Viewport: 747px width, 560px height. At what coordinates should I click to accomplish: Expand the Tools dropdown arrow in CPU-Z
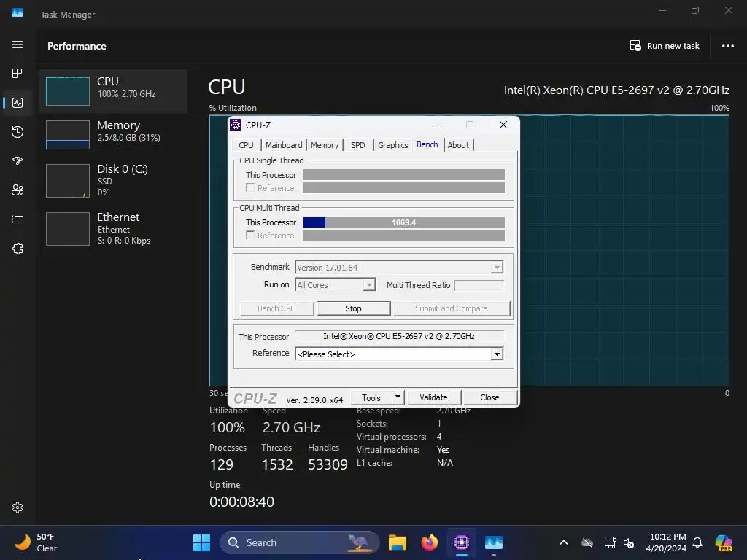[398, 397]
